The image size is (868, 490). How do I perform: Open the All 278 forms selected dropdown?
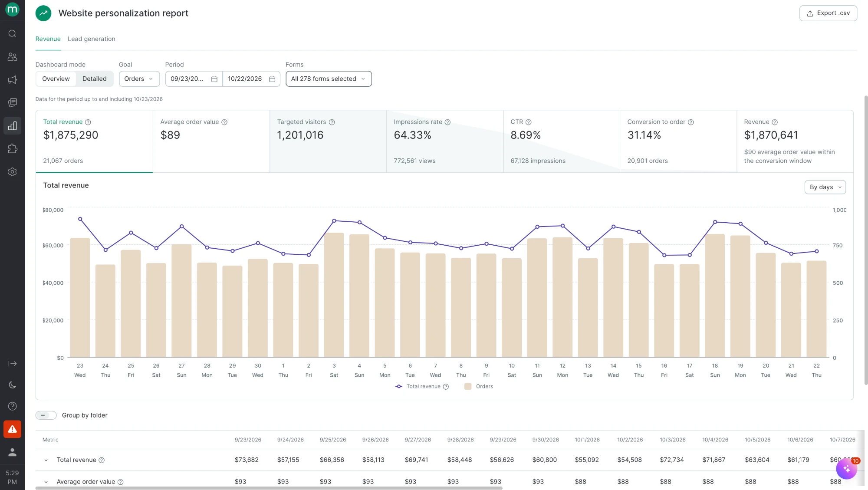tap(329, 79)
